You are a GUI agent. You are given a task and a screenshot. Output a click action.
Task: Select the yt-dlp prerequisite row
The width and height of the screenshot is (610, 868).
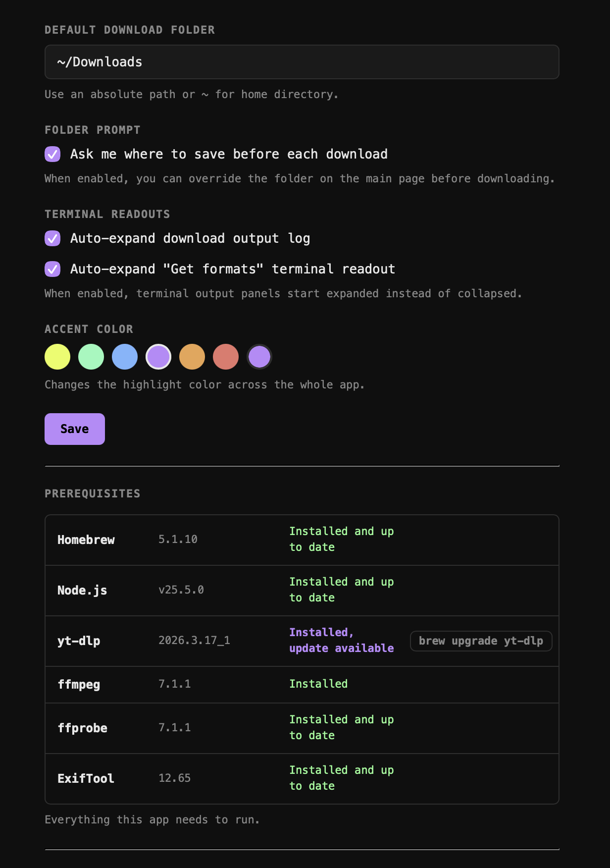point(302,641)
